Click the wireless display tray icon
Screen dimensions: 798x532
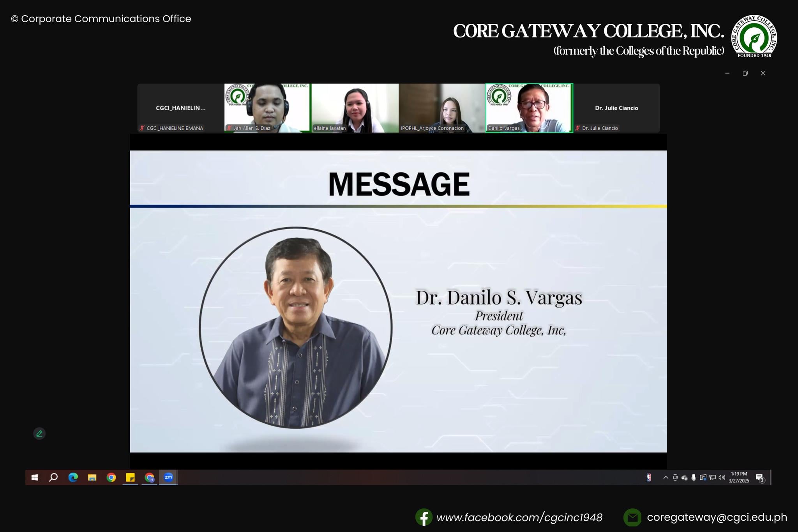pyautogui.click(x=703, y=477)
